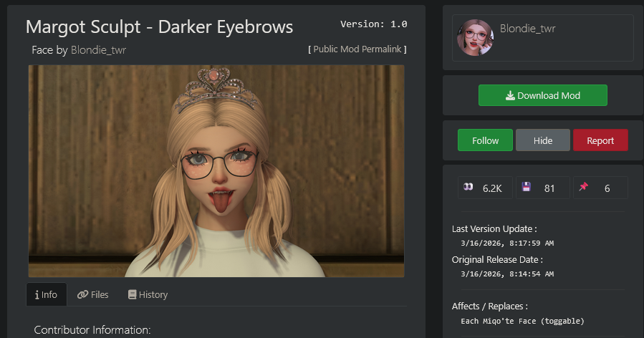This screenshot has width=644, height=338.
Task: Switch to the Info tab
Action: click(46, 294)
